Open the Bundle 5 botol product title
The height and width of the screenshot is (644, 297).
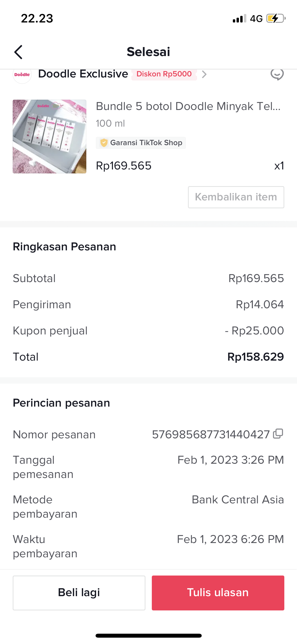[188, 106]
